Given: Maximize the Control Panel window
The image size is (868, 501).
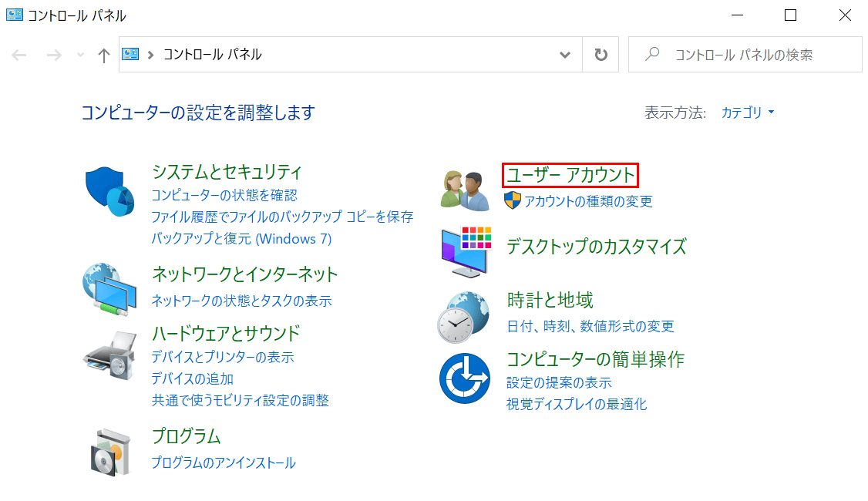Looking at the screenshot, I should [x=790, y=15].
